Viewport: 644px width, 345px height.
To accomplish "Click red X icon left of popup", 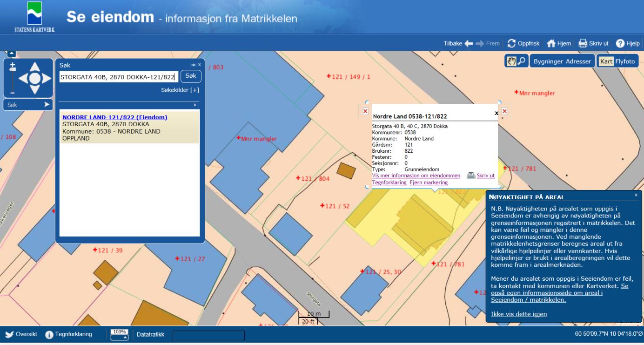I will click(365, 111).
